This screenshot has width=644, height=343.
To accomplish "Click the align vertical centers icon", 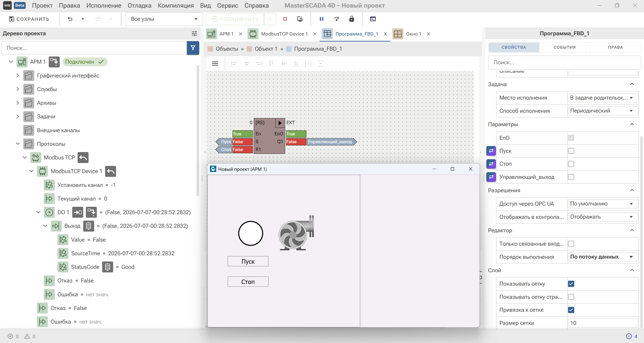I will pos(284,64).
